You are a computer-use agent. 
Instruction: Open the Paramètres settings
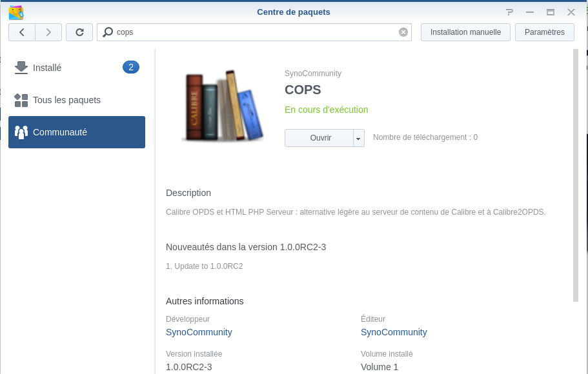544,32
